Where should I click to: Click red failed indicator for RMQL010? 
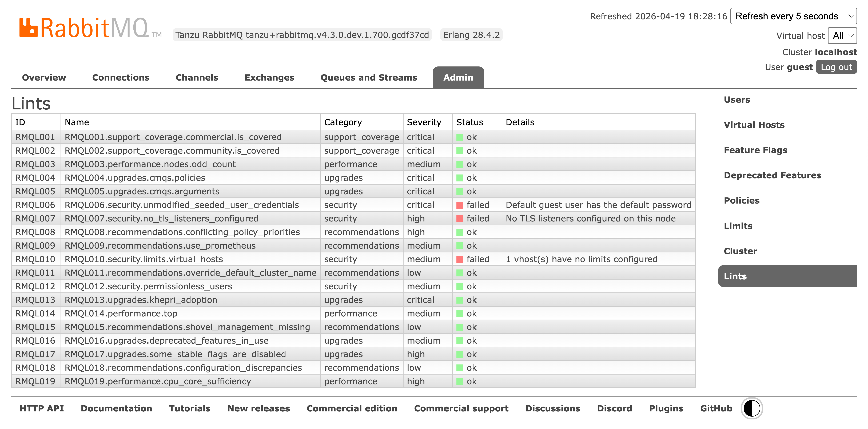point(460,259)
